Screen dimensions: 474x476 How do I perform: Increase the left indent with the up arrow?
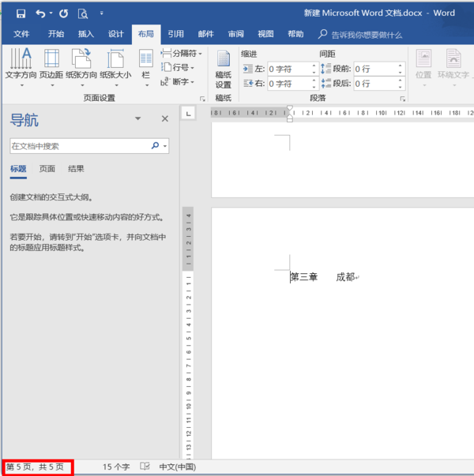coord(314,66)
